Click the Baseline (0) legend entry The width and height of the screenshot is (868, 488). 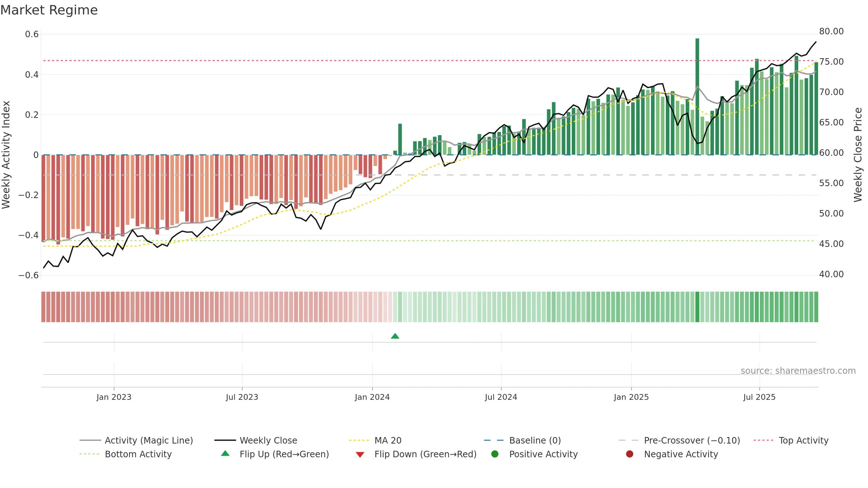[522, 440]
